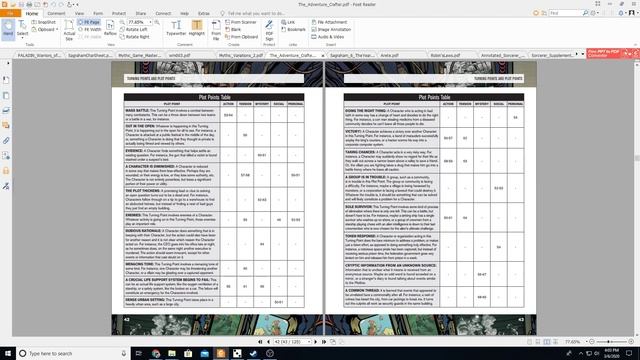Insert Audio & Video

(x=328, y=37)
